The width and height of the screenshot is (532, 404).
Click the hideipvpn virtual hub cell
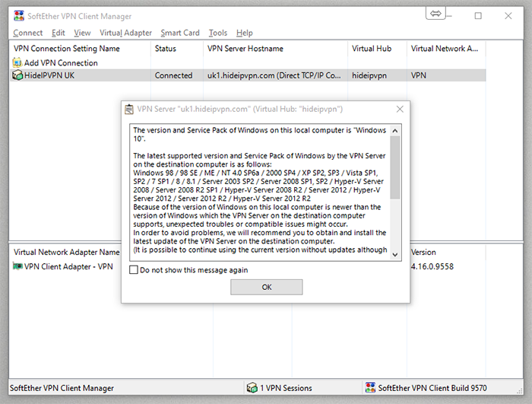(x=369, y=75)
